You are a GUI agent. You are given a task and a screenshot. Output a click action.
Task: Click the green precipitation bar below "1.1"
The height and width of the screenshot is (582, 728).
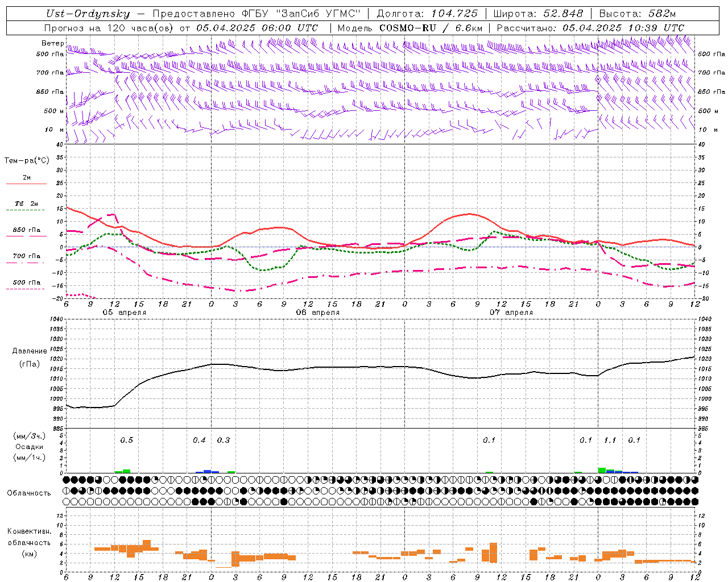coord(602,470)
